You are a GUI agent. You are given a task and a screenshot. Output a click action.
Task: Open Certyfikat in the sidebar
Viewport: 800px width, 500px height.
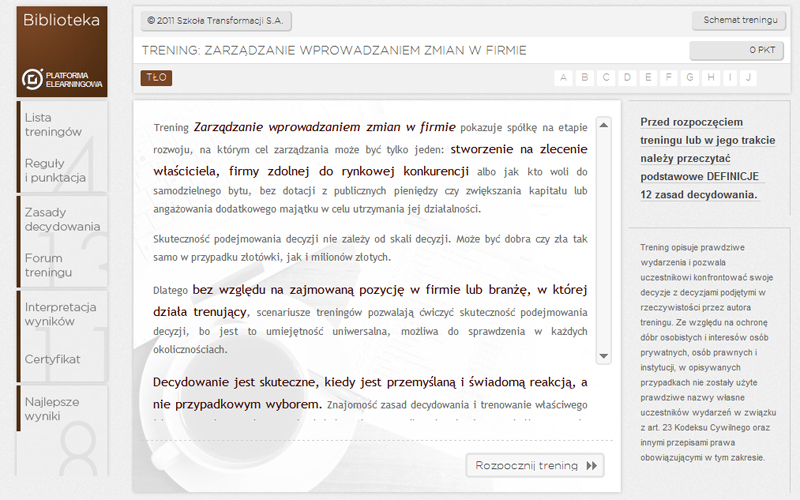tap(52, 359)
